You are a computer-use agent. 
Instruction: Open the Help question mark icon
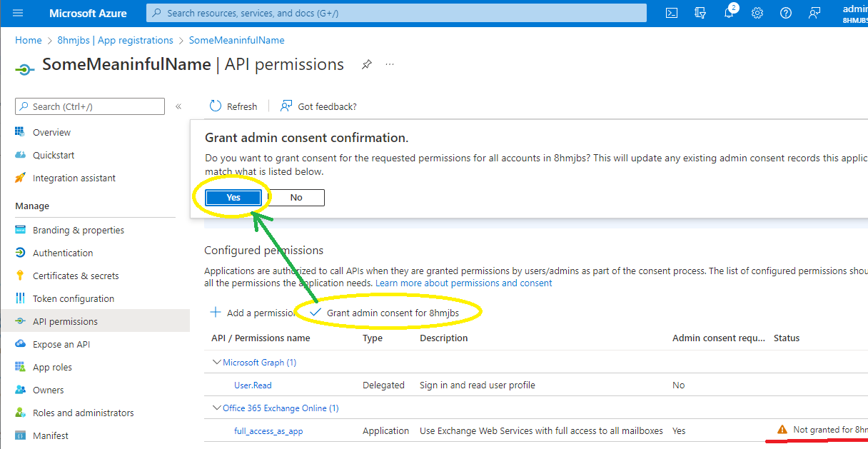point(786,13)
